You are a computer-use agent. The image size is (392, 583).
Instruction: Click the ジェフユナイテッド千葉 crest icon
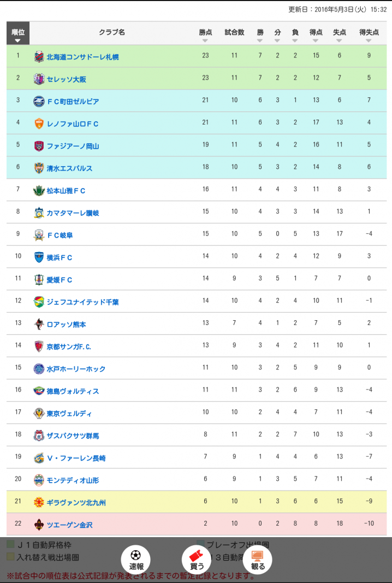tap(39, 302)
